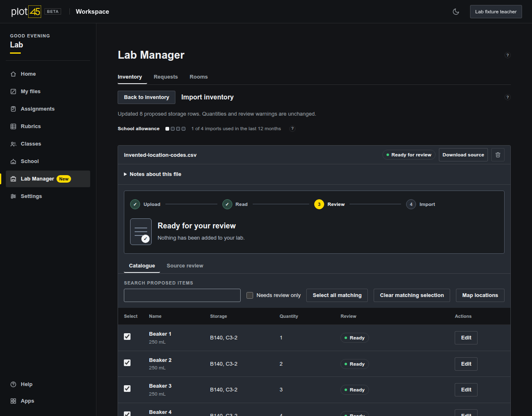The height and width of the screenshot is (416, 532).
Task: Toggle dark mode moon icon
Action: tap(456, 12)
